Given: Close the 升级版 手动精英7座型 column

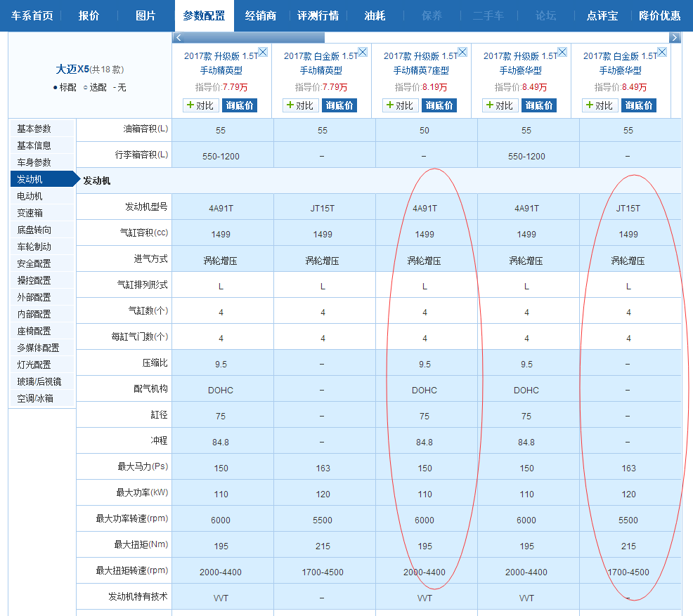Looking at the screenshot, I should tap(462, 52).
